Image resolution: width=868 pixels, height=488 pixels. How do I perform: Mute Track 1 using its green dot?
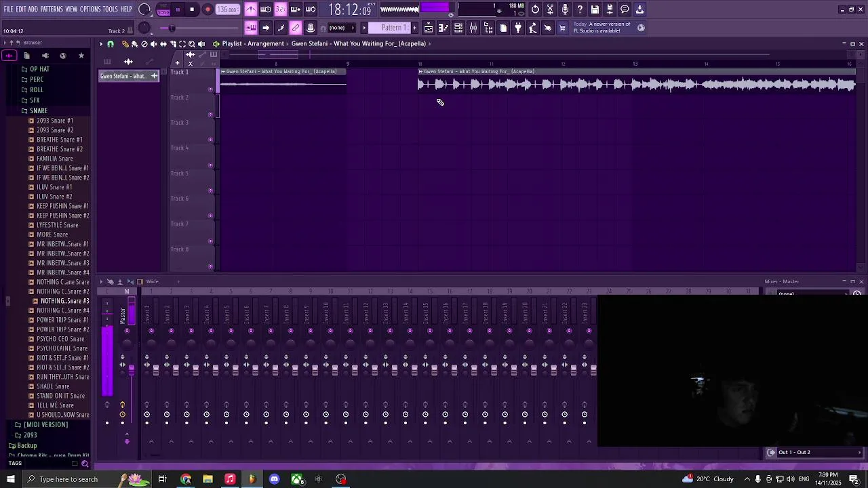(x=210, y=89)
